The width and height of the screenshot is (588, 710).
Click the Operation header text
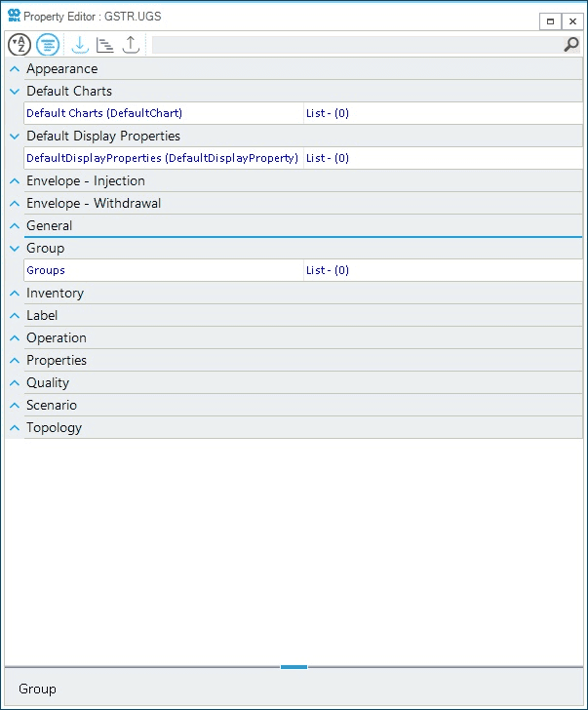(x=57, y=338)
